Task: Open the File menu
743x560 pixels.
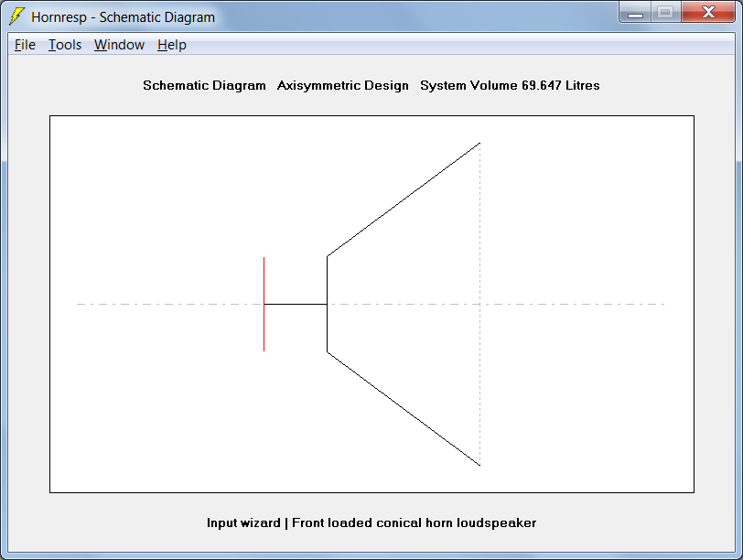Action: tap(25, 45)
